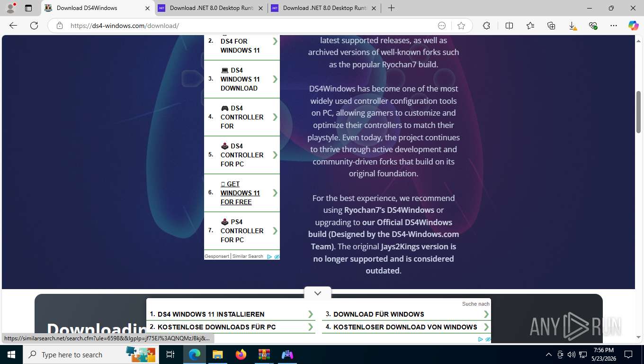
Task: Launch Copilot sidebar
Action: (x=634, y=26)
